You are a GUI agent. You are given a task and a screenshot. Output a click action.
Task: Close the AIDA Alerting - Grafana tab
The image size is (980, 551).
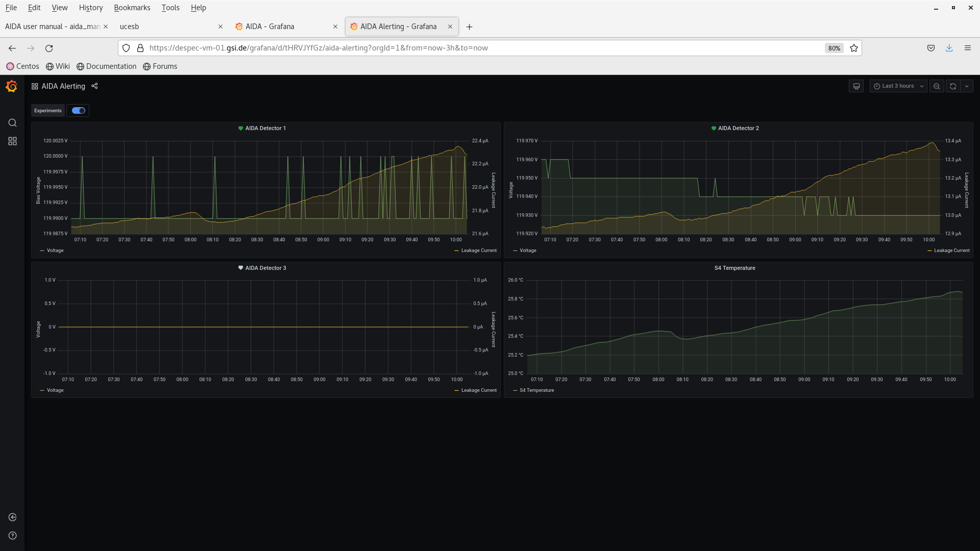tap(450, 27)
